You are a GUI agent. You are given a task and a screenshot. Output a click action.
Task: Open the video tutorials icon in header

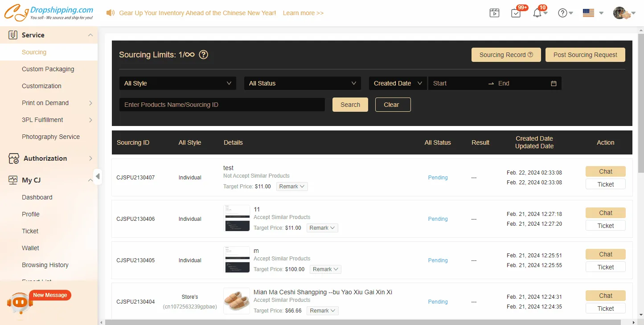click(x=494, y=13)
